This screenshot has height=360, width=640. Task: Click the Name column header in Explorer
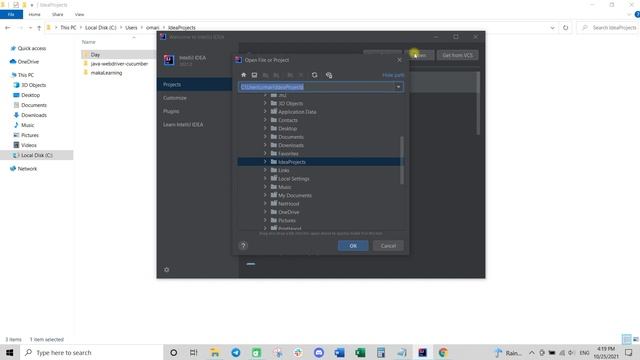pyautogui.click(x=89, y=42)
